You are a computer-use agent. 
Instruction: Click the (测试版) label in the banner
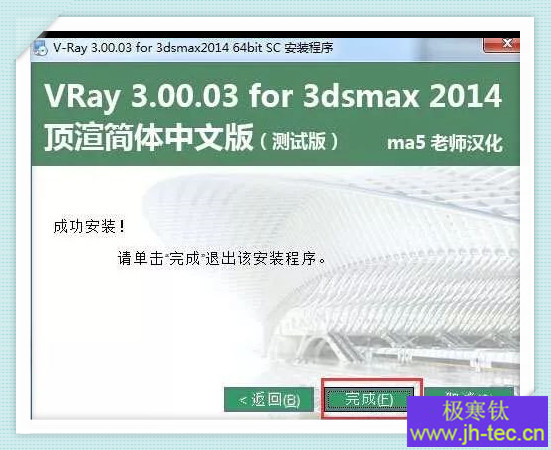coord(299,142)
